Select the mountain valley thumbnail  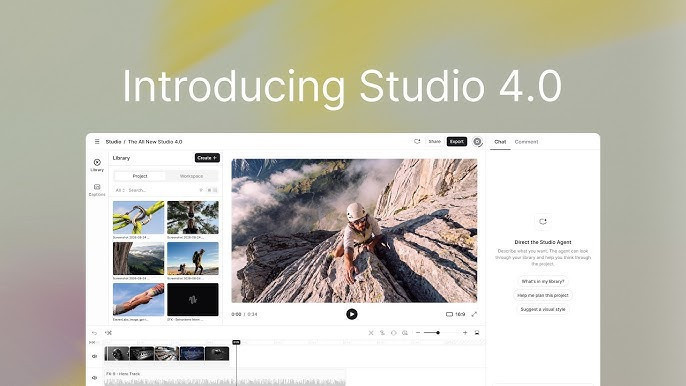(x=139, y=259)
